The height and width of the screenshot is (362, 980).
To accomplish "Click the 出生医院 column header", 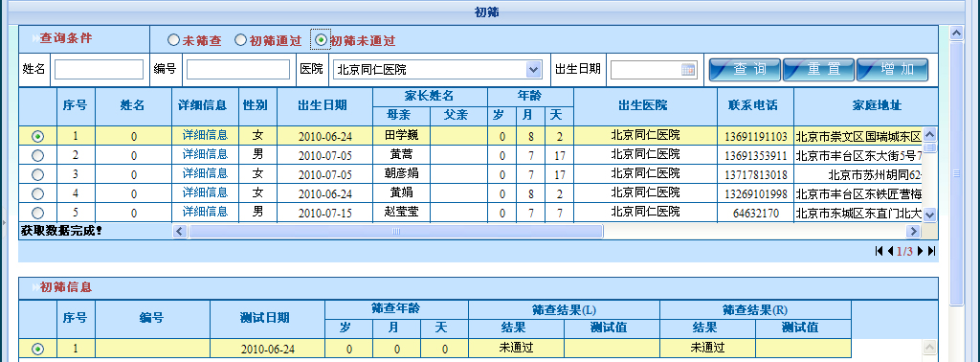I will coord(645,105).
